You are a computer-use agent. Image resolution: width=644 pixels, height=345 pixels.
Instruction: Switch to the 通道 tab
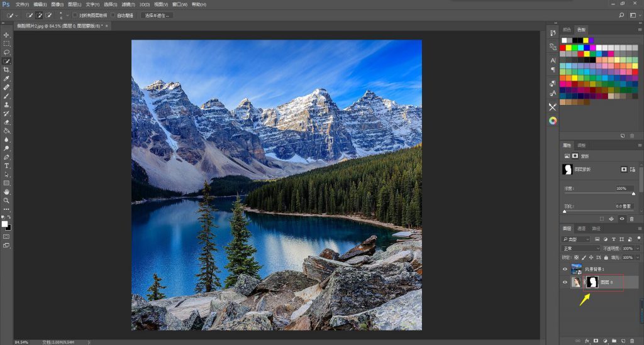pos(581,229)
